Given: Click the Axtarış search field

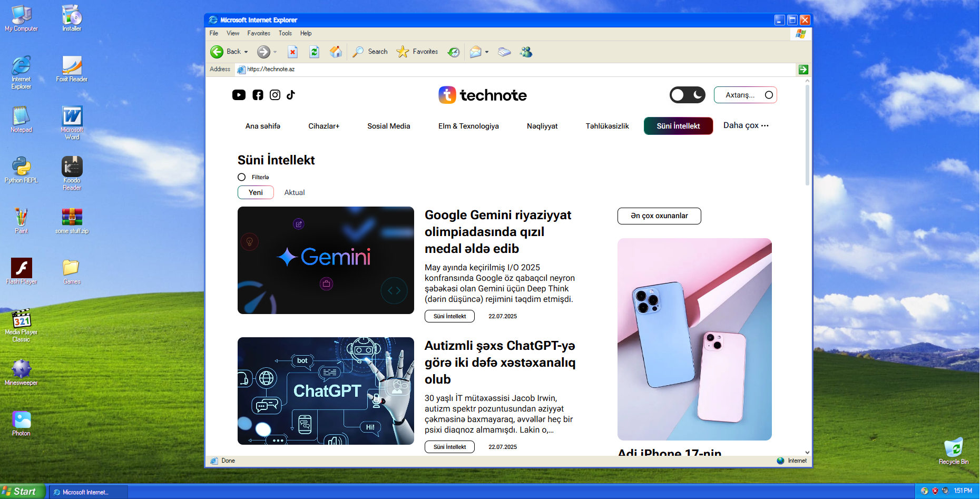Looking at the screenshot, I should pos(745,95).
